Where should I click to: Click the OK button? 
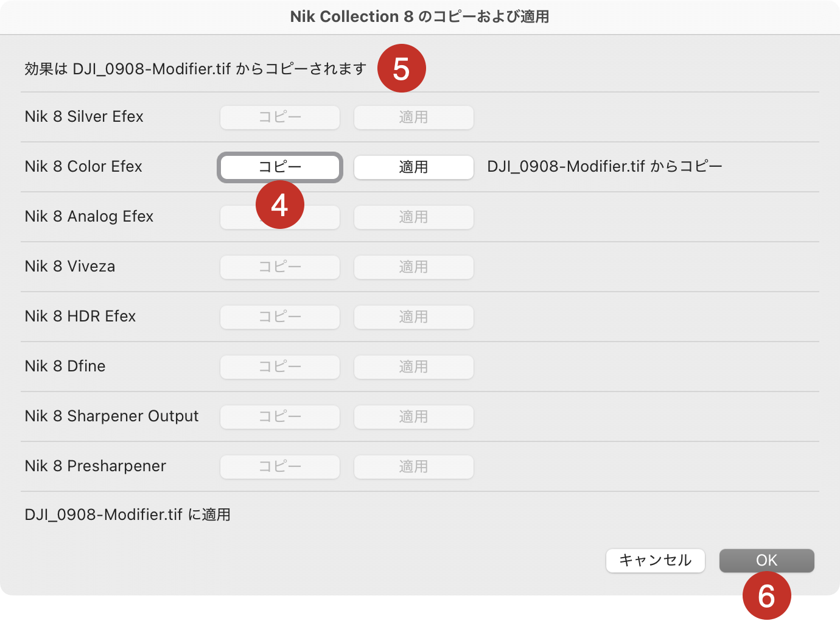[x=767, y=561]
